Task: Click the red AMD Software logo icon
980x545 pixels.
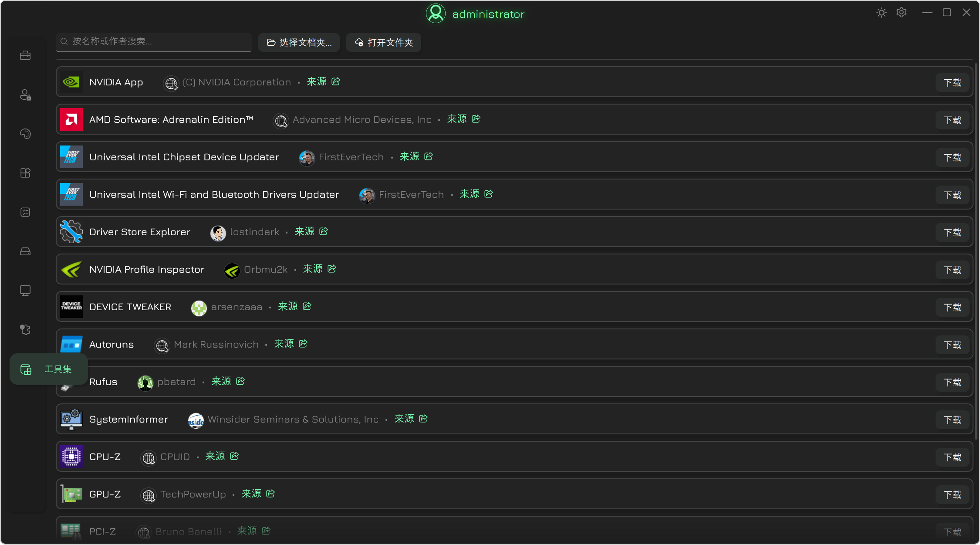Action: tap(71, 119)
